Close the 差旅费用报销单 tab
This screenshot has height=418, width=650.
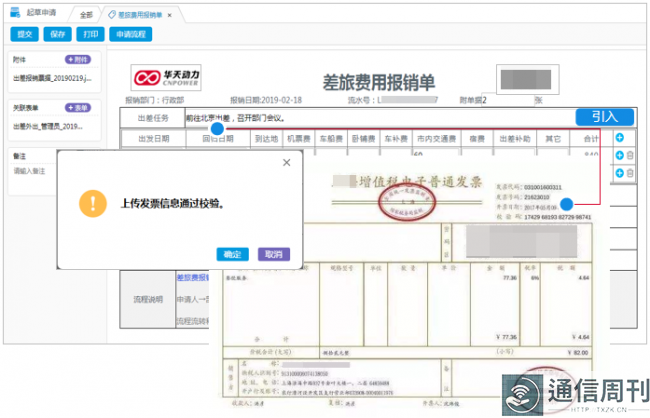169,16
